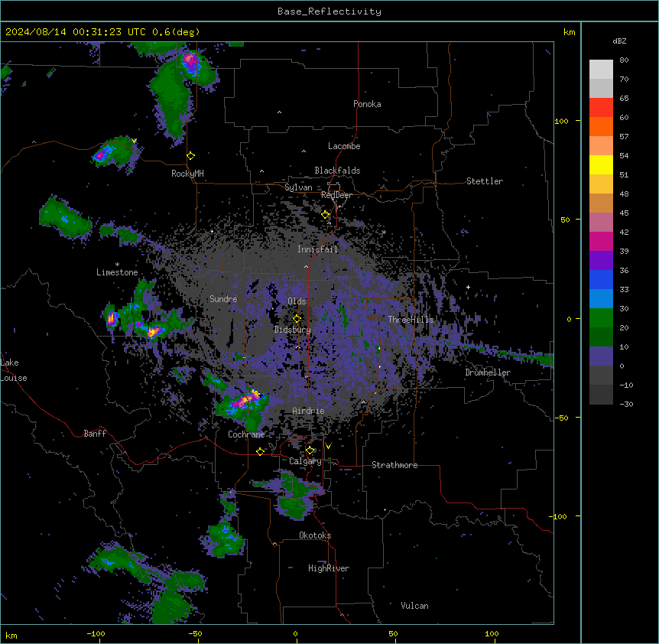
Task: Click the Airdrie city label
Action: tap(309, 411)
